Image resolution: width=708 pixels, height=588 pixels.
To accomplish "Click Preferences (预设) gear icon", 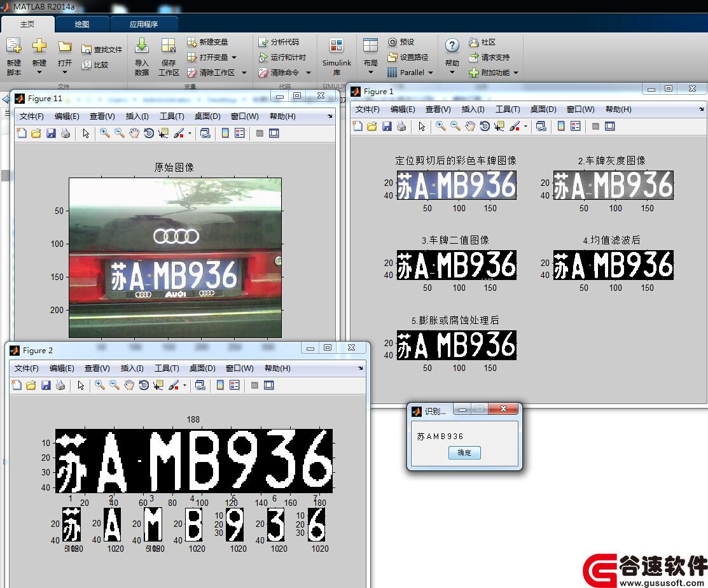I will (401, 42).
